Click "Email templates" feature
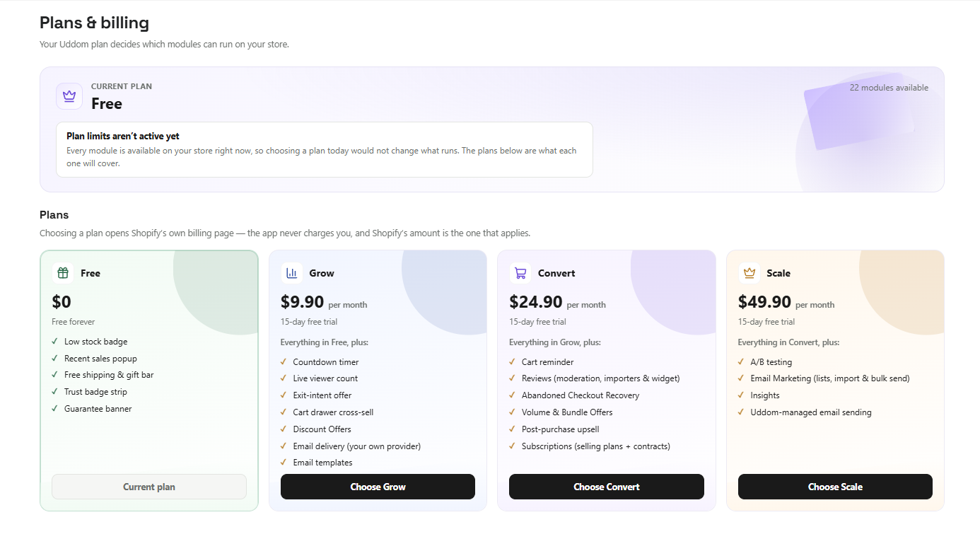Image resolution: width=980 pixels, height=539 pixels. 322,463
